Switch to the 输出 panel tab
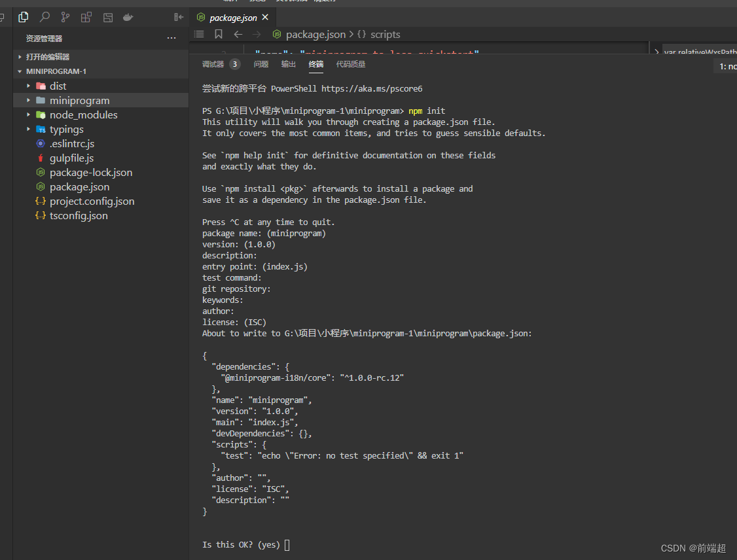Image resolution: width=737 pixels, height=560 pixels. pyautogui.click(x=288, y=64)
